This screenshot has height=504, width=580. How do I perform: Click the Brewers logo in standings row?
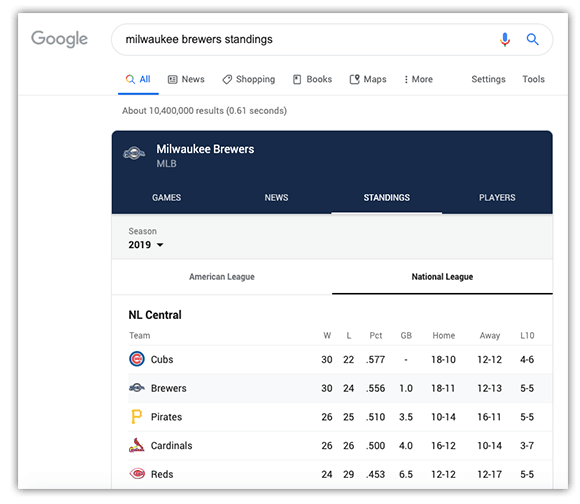[x=137, y=388]
